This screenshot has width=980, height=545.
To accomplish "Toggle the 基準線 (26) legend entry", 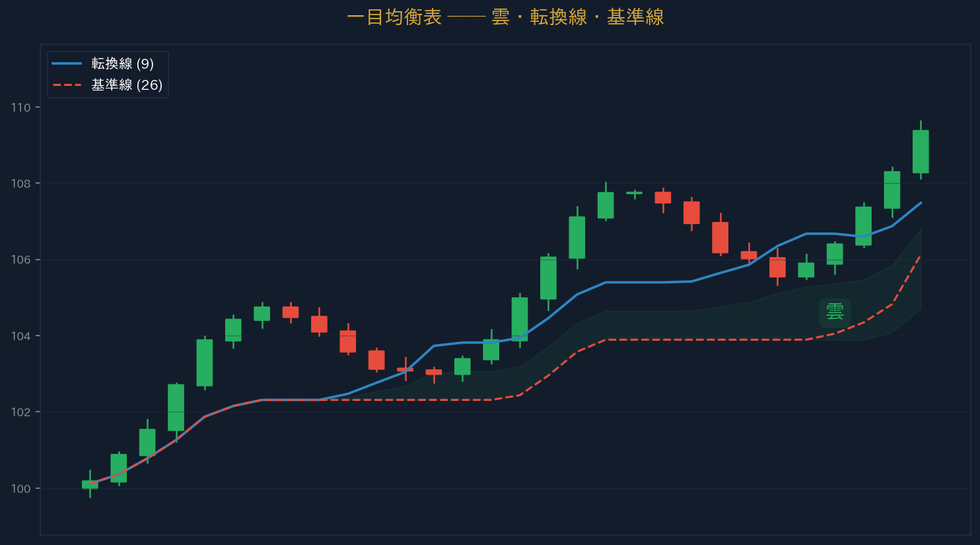I will 127,85.
